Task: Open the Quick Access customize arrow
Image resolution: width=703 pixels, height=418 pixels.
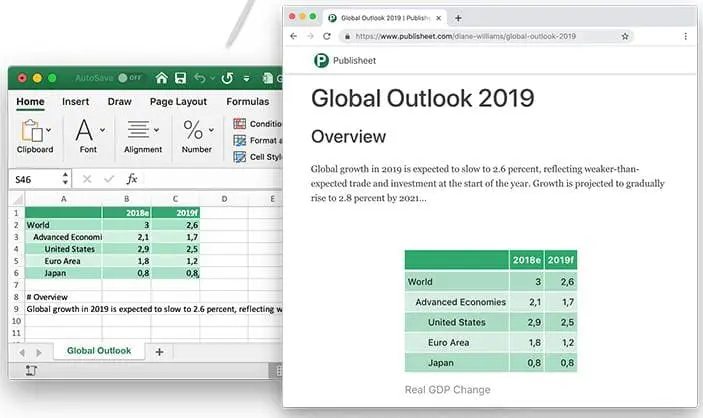Action: click(247, 78)
